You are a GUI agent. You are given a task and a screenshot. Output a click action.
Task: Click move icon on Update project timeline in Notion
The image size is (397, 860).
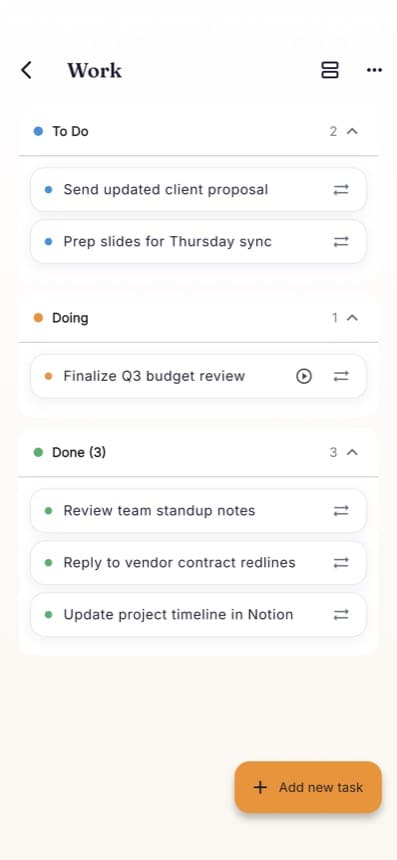tap(341, 615)
